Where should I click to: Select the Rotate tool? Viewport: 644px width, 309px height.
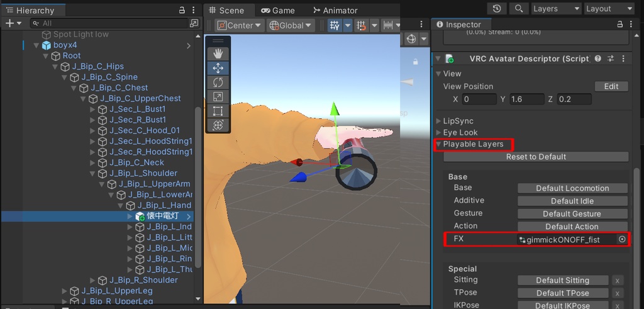point(218,82)
